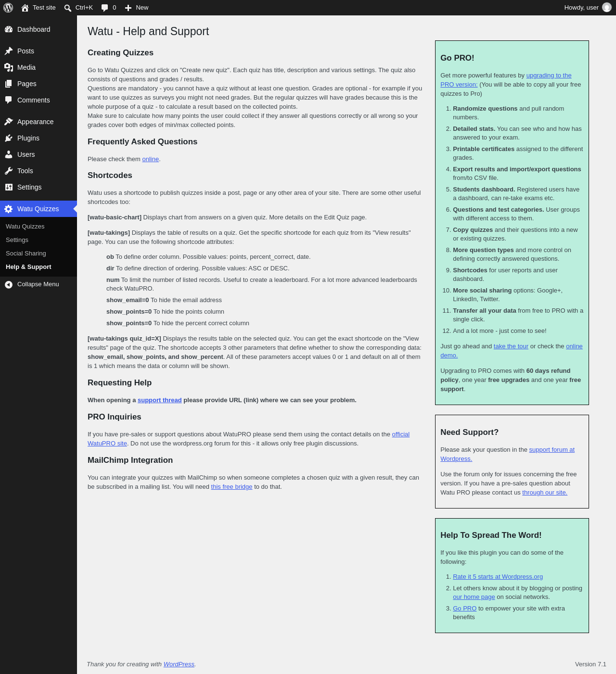
Task: Click the Tools wrench icon
Action: [9, 171]
